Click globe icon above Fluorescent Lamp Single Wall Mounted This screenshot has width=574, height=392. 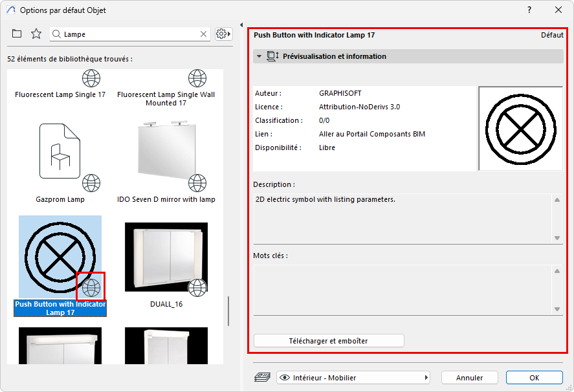tap(197, 78)
